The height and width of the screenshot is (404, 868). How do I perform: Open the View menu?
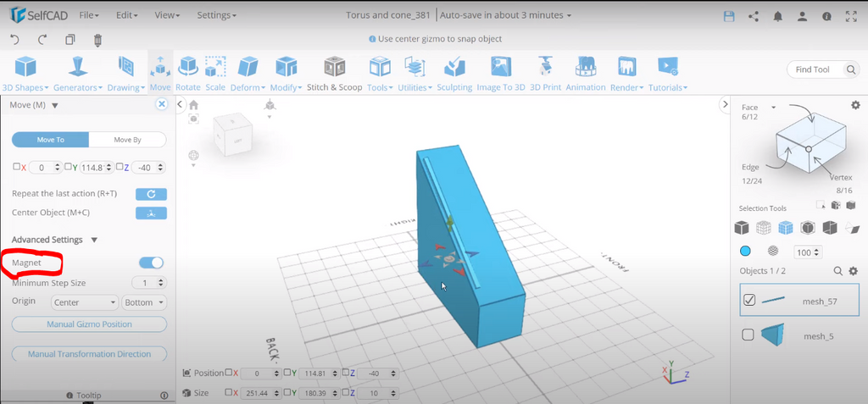tap(165, 15)
